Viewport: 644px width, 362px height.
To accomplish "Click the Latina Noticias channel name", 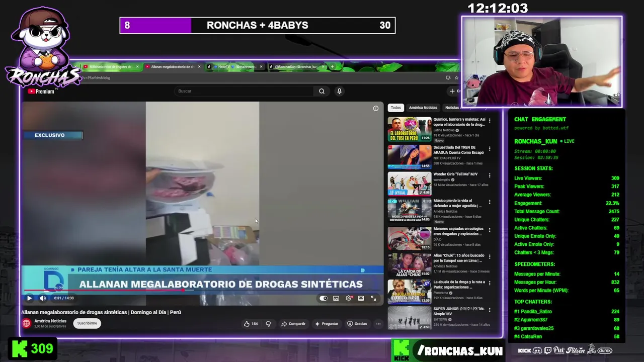I will 444,130.
